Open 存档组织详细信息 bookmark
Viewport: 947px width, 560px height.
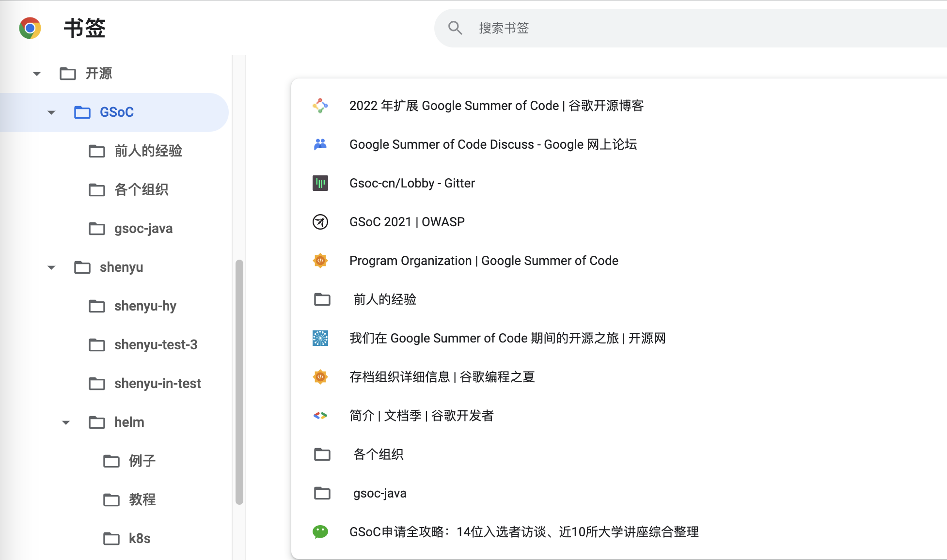(x=442, y=377)
